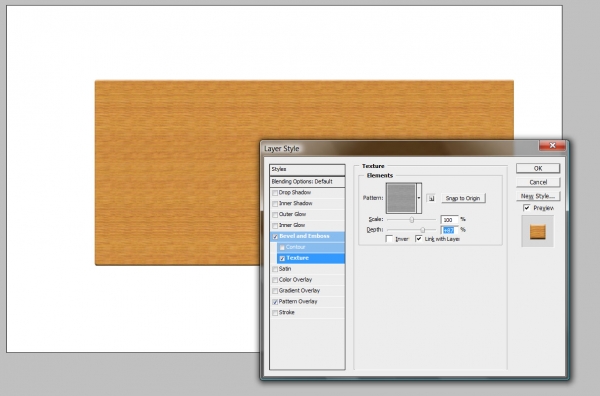The width and height of the screenshot is (600, 396).
Task: Click the style preview thumbnail
Action: click(537, 232)
